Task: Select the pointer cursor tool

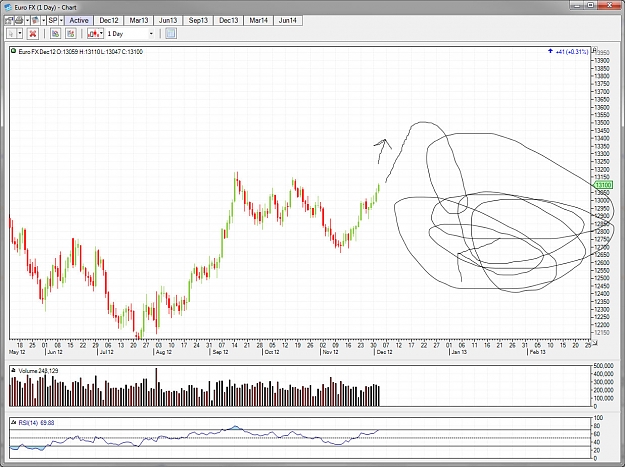Action: tap(11, 33)
